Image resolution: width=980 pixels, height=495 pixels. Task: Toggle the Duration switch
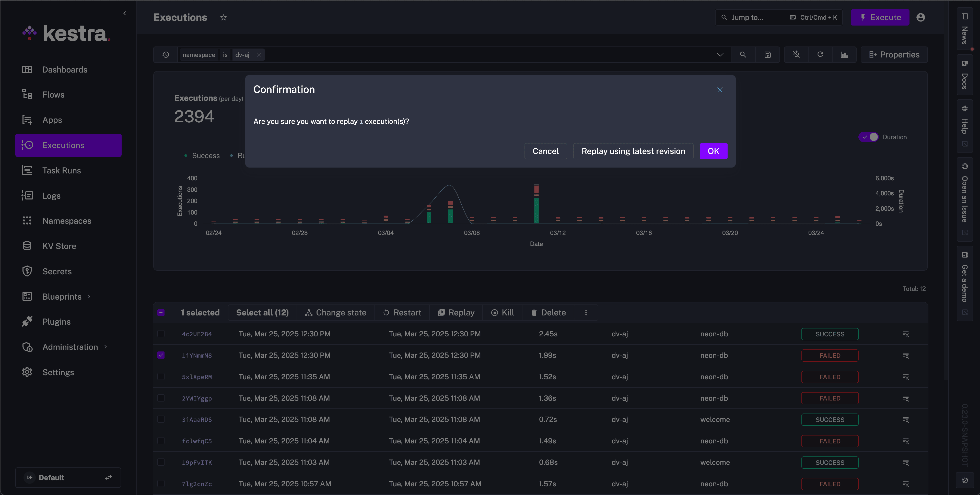coord(869,137)
